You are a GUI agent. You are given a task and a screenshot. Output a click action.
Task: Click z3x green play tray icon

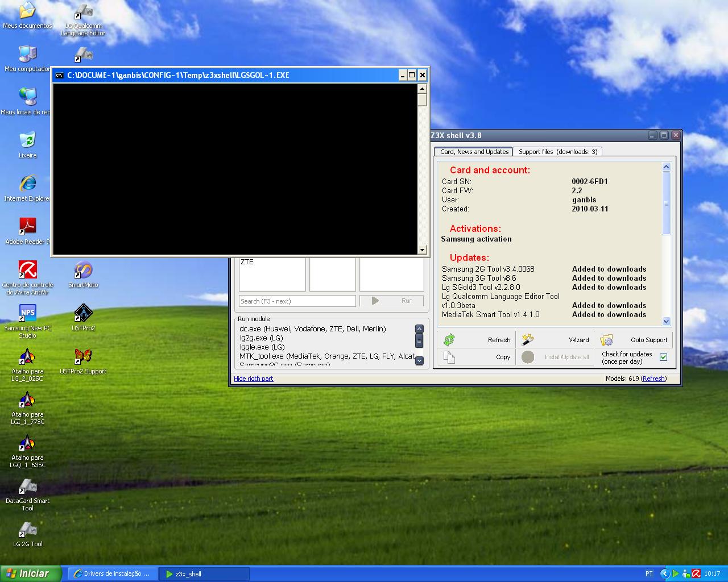[x=675, y=573]
